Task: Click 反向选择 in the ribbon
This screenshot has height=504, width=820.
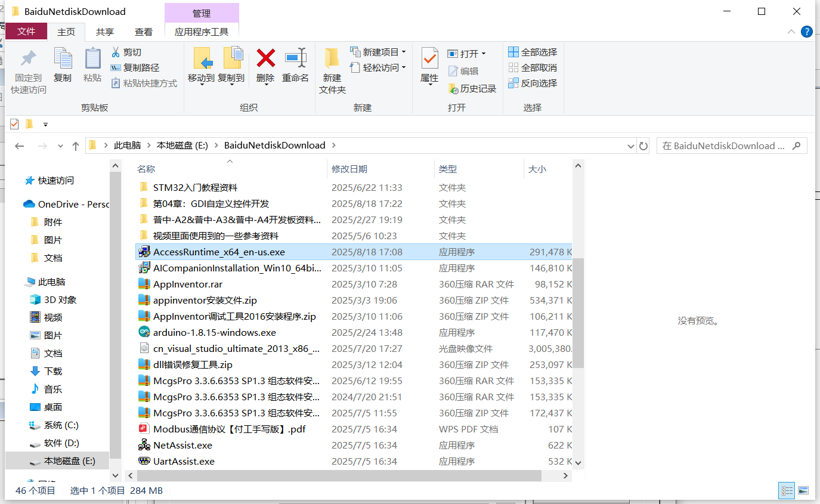Action: pos(533,83)
